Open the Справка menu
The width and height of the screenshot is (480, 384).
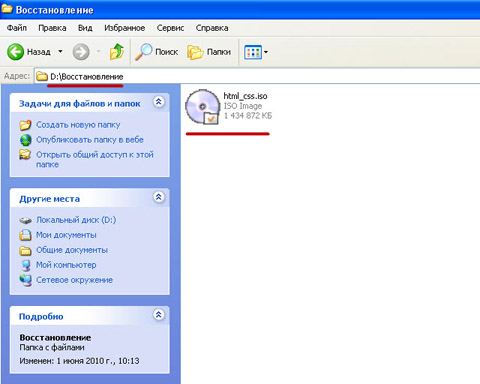coord(212,28)
